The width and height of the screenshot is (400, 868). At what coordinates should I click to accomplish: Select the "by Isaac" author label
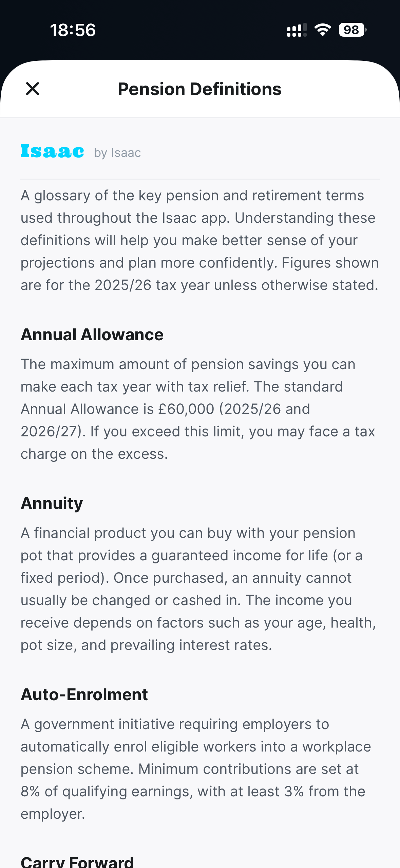pos(117,153)
